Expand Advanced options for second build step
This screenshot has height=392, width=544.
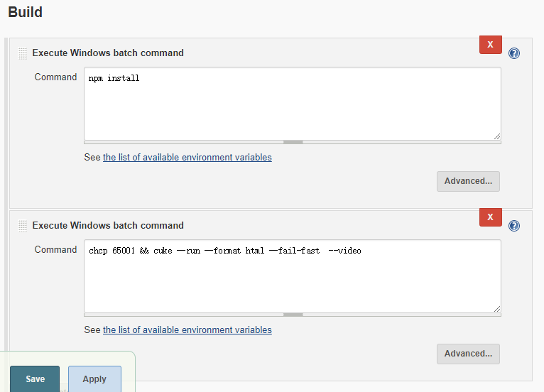pos(468,354)
